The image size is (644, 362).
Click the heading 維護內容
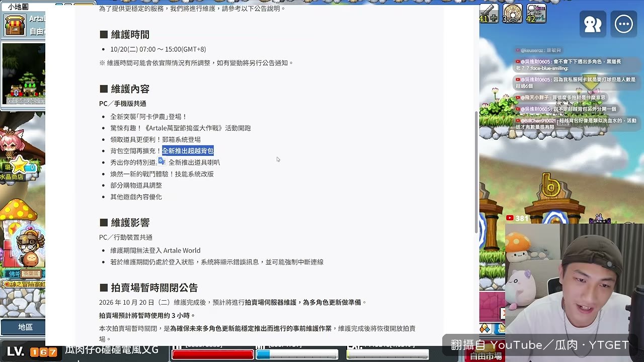(130, 89)
